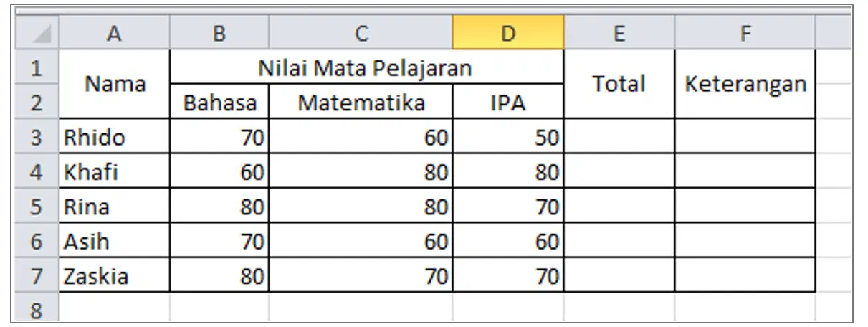Viewport: 868px width, 327px height.
Task: Select the cell containing Rhido
Action: click(115, 136)
